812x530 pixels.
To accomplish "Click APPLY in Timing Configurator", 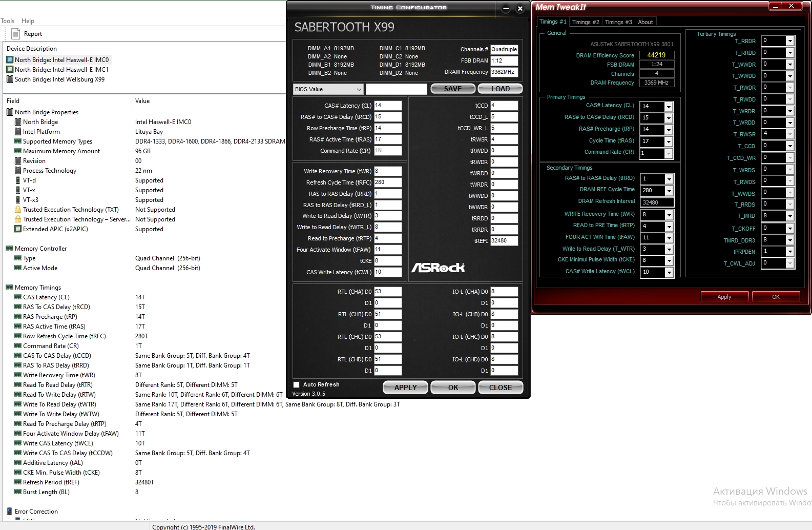I will pyautogui.click(x=405, y=388).
